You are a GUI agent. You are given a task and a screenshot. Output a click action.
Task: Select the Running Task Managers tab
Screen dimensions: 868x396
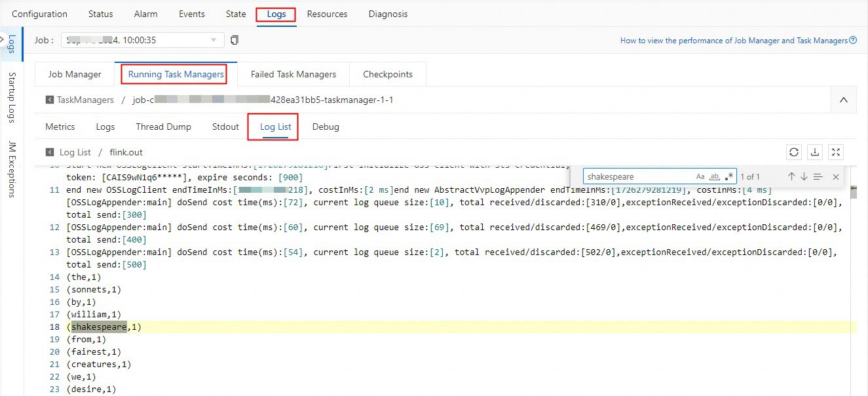pyautogui.click(x=176, y=74)
